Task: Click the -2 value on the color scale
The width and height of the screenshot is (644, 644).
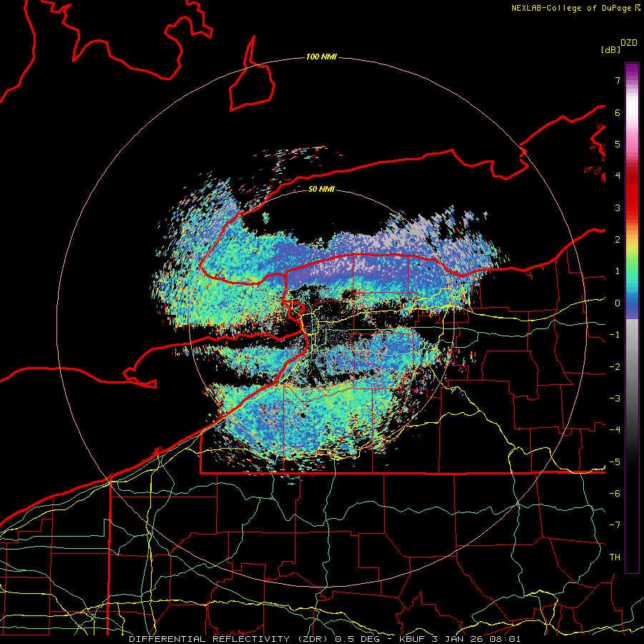Action: coord(615,367)
